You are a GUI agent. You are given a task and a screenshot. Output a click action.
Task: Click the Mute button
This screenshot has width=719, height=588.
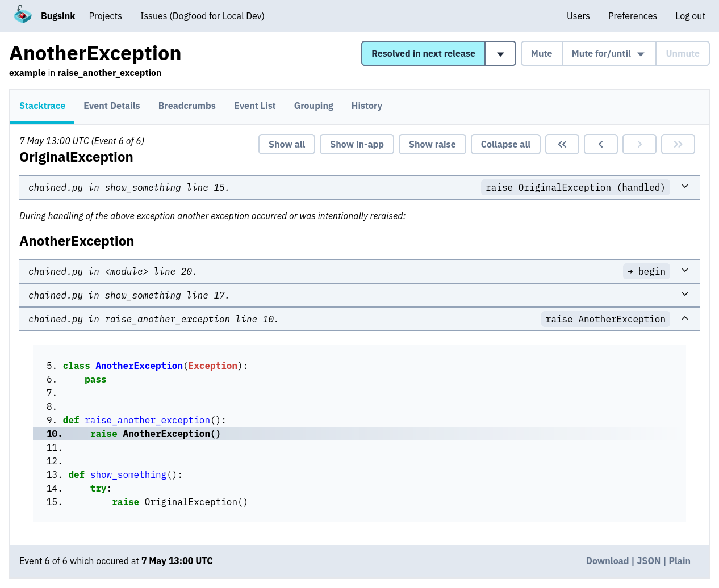pos(541,53)
